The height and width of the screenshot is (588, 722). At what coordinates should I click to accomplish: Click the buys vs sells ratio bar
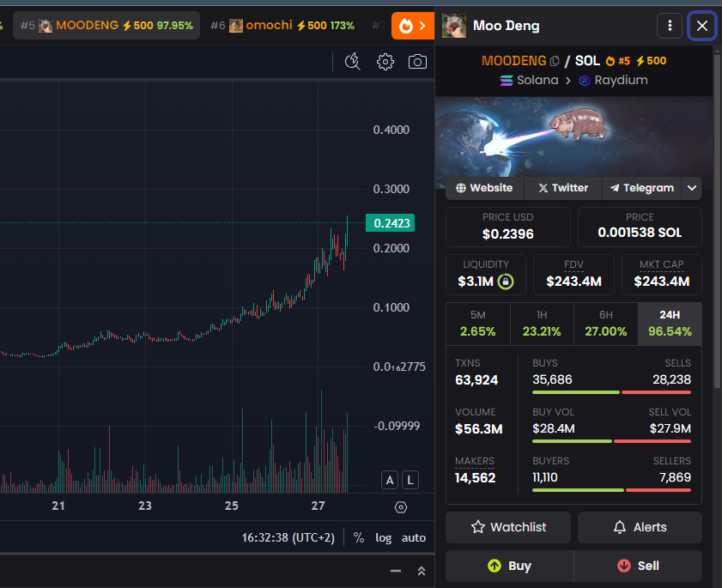(611, 392)
